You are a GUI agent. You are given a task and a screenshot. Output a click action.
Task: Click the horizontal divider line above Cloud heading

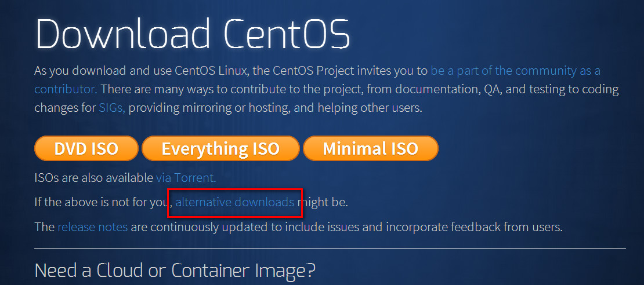330,248
